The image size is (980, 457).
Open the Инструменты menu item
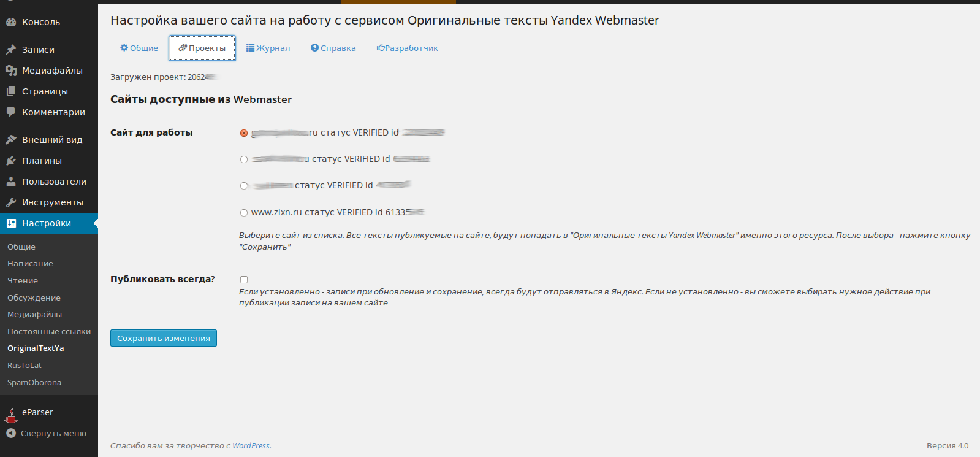coord(49,202)
